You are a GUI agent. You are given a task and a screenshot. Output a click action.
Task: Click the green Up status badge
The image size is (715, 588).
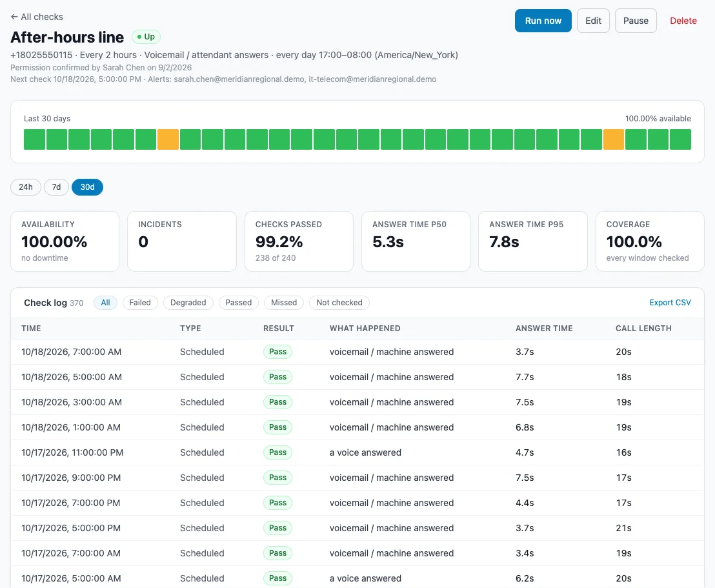(x=146, y=37)
